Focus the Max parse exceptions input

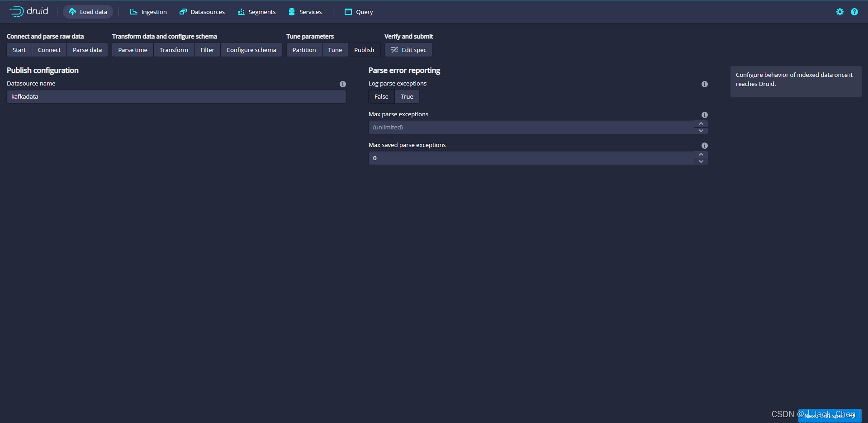click(x=531, y=127)
